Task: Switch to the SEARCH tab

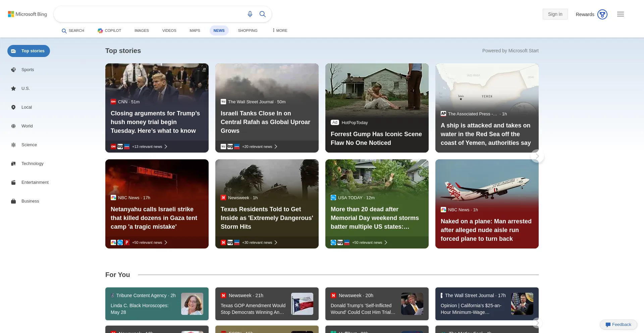Action: click(x=73, y=31)
